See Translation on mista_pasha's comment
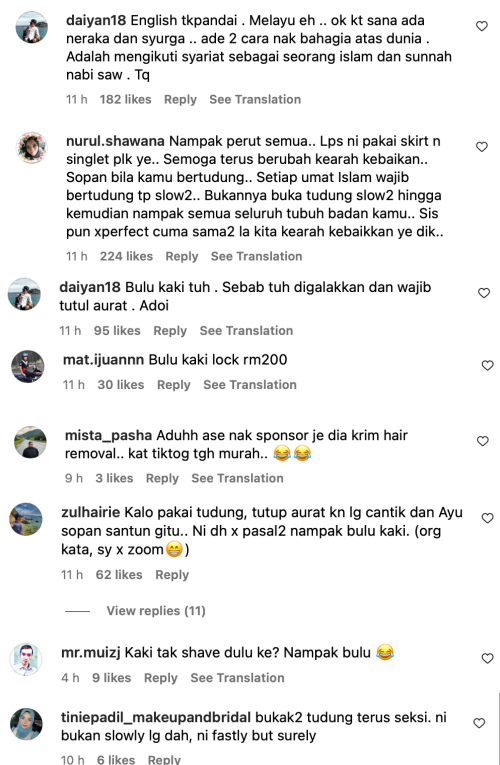The width and height of the screenshot is (500, 765). (237, 478)
